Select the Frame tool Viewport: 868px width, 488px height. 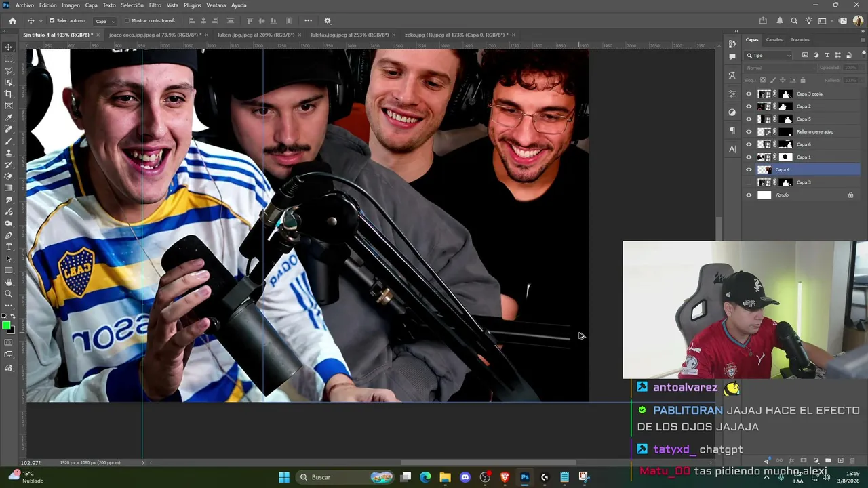click(9, 106)
